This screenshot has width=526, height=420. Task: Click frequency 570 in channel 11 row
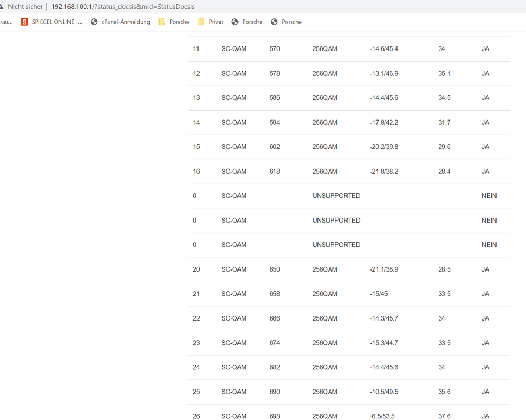pyautogui.click(x=274, y=49)
